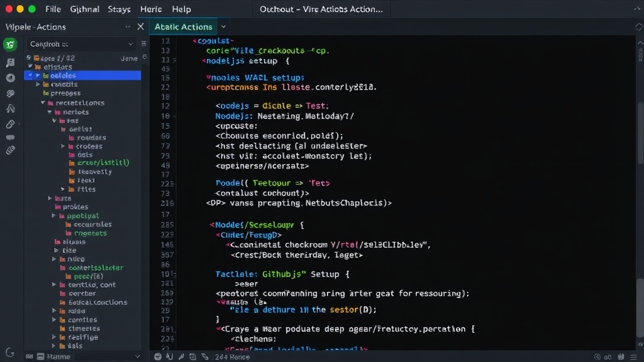Click the bandage-shaped icon in the activity bar
644x362 pixels.
click(x=10, y=150)
